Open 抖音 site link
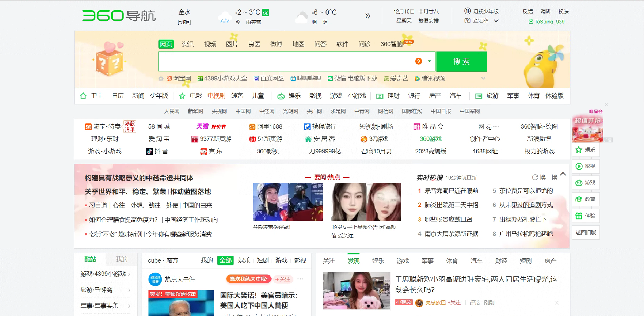This screenshot has width=644, height=316. pos(157,151)
